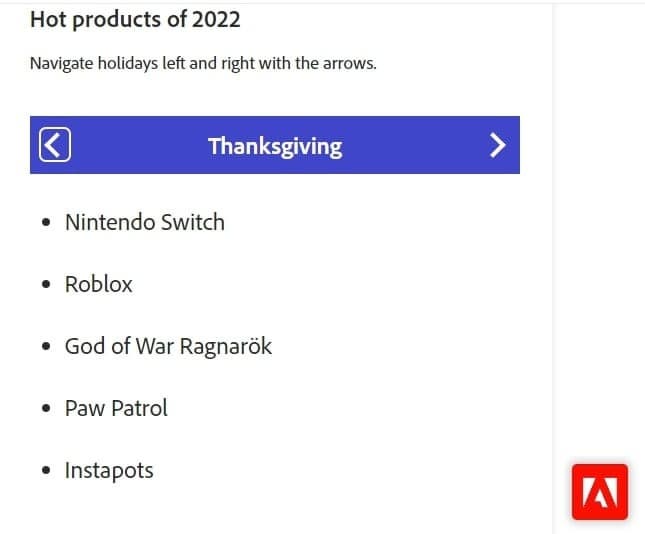
Task: Click the Thanksgiving holiday title
Action: coord(275,146)
